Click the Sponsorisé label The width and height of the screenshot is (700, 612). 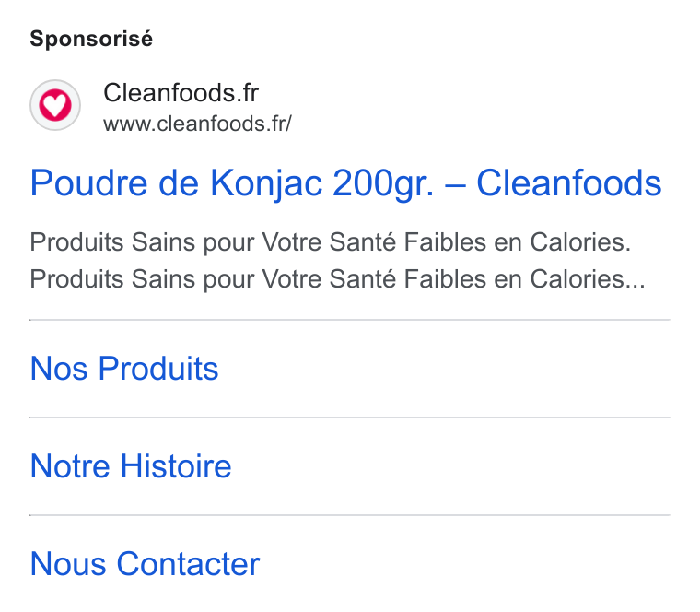[91, 39]
